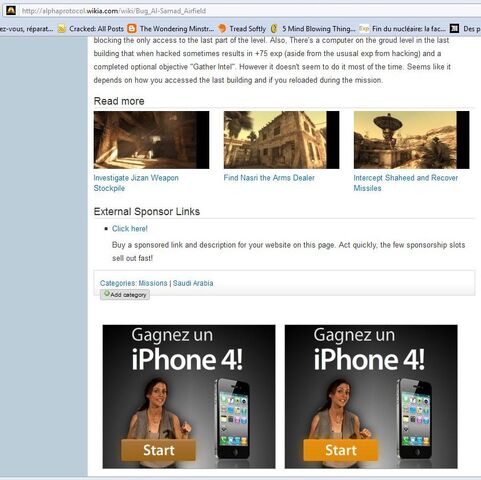The image size is (481, 480).
Task: Click the Intercept Shaheed and Recover Missiles thumbnail
Action: coord(411,140)
